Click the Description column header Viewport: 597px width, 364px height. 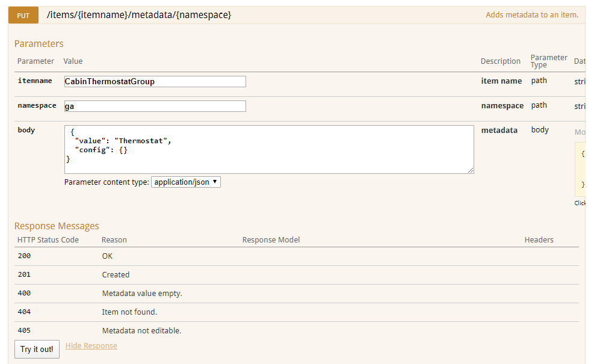500,61
